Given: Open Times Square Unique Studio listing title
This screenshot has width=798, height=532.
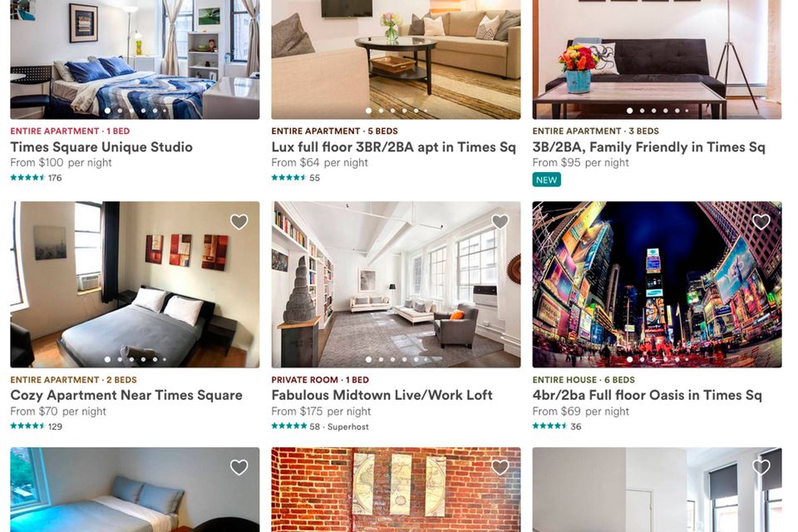Looking at the screenshot, I should click(101, 147).
